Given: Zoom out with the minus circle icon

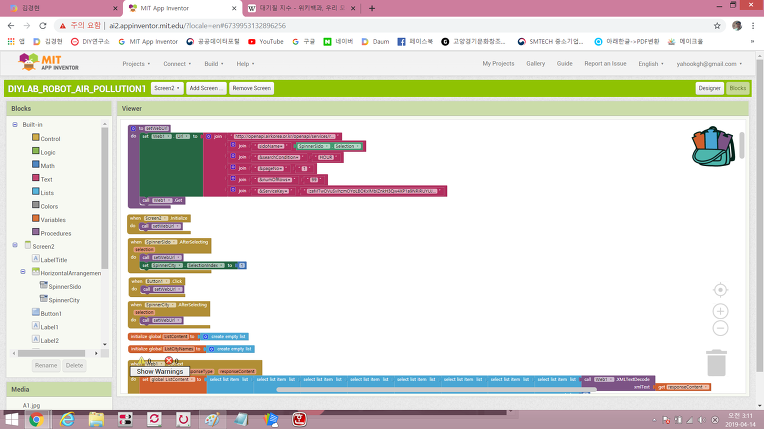Looking at the screenshot, I should pos(720,328).
